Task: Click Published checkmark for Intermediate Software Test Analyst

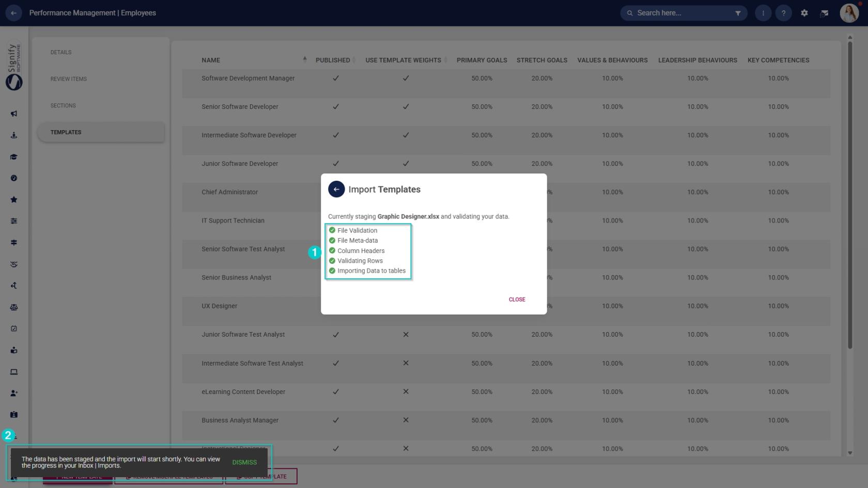Action: click(x=336, y=363)
